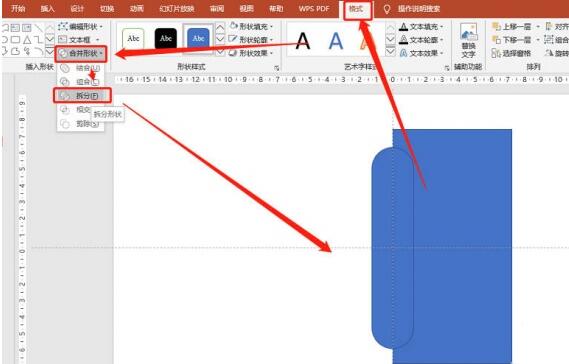
Task: Open Shape Outline (形状轮廓) dropdown
Action: [x=251, y=40]
